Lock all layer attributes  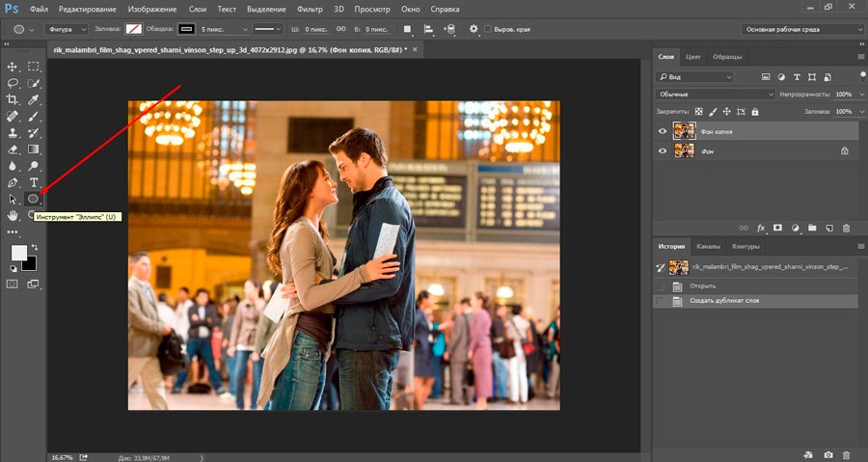(755, 112)
